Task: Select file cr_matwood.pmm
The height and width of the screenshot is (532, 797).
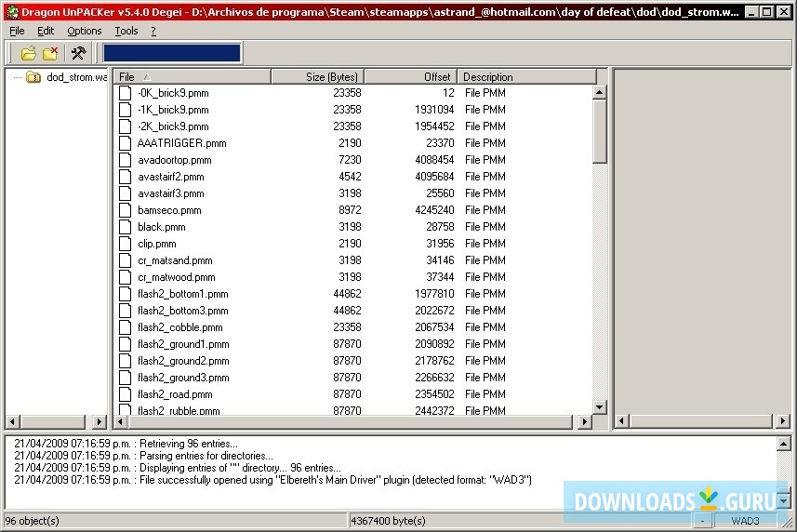Action: pyautogui.click(x=177, y=277)
